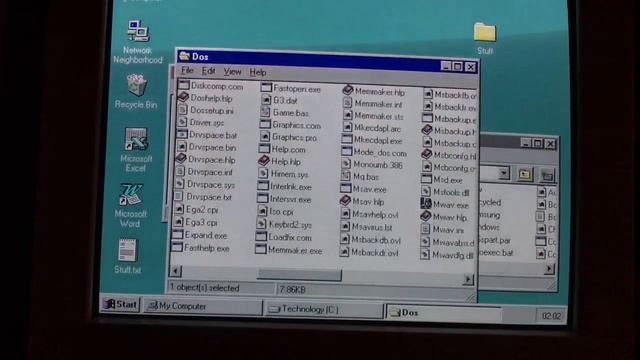
Task: Select the Stuff.txt document icon on desktop
Action: (x=127, y=251)
